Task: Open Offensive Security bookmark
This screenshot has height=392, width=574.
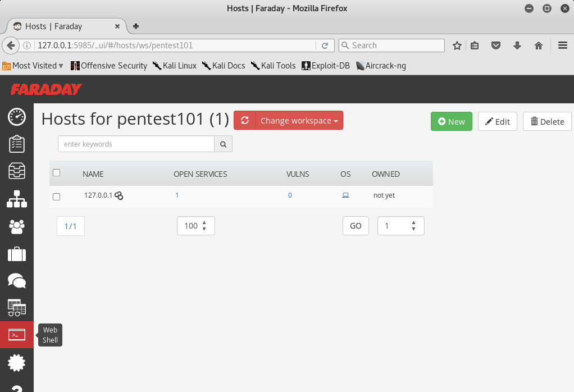Action: [x=109, y=66]
